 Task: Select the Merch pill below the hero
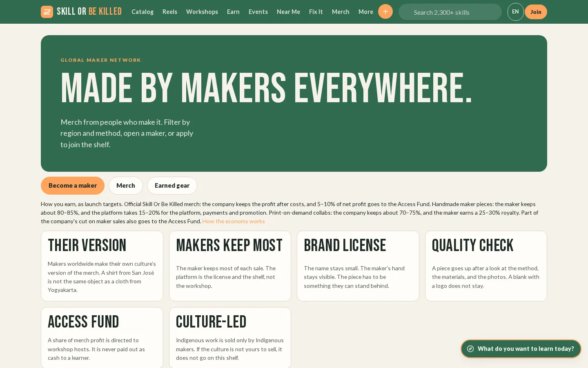click(126, 186)
